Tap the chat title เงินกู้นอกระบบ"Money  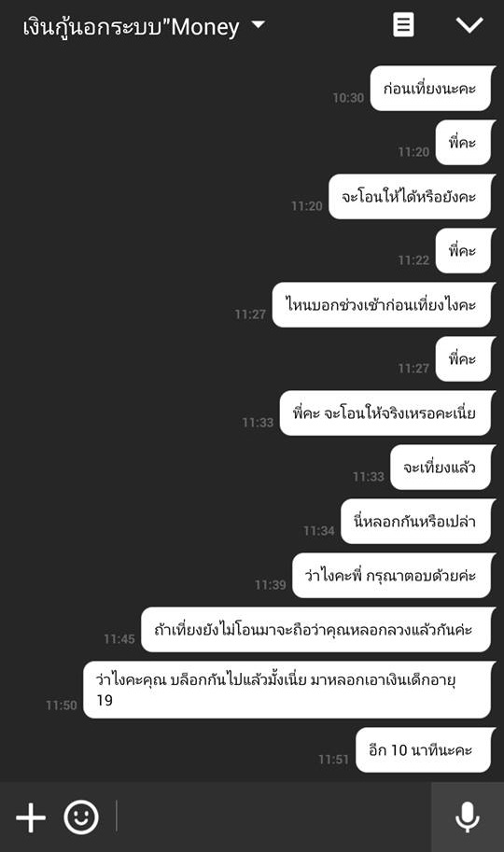point(131,27)
